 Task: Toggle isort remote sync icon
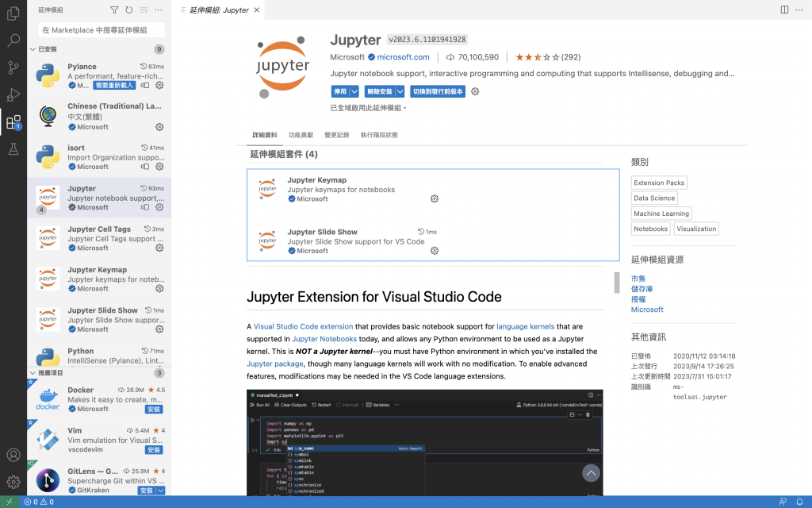[x=145, y=167]
